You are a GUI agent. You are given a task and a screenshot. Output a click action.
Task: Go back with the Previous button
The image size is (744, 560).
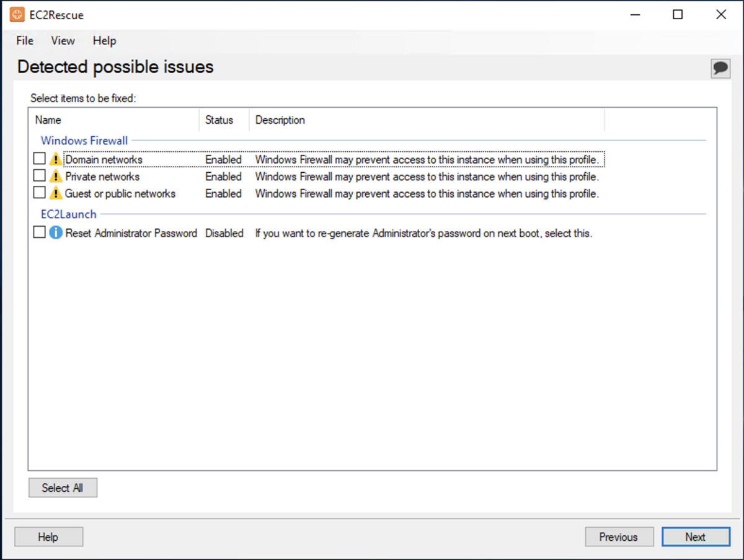618,537
